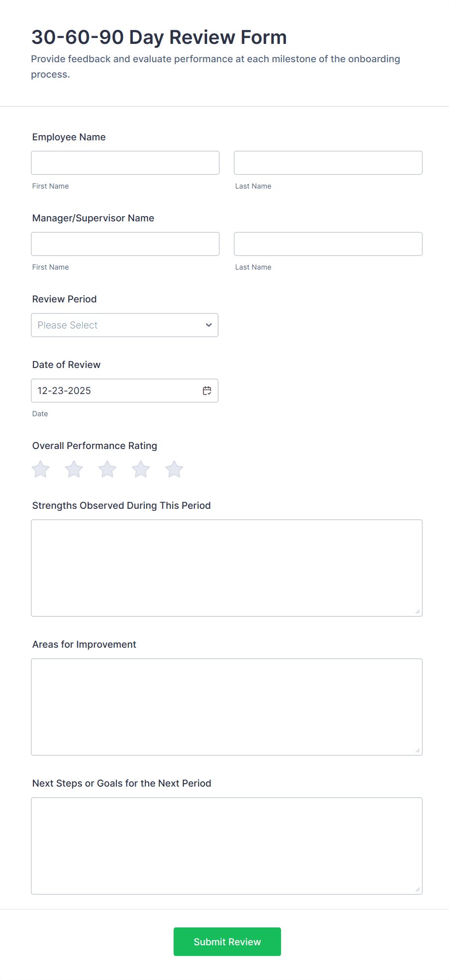Open the Date of Review selector
The height and width of the screenshot is (980, 449).
(x=116, y=391)
